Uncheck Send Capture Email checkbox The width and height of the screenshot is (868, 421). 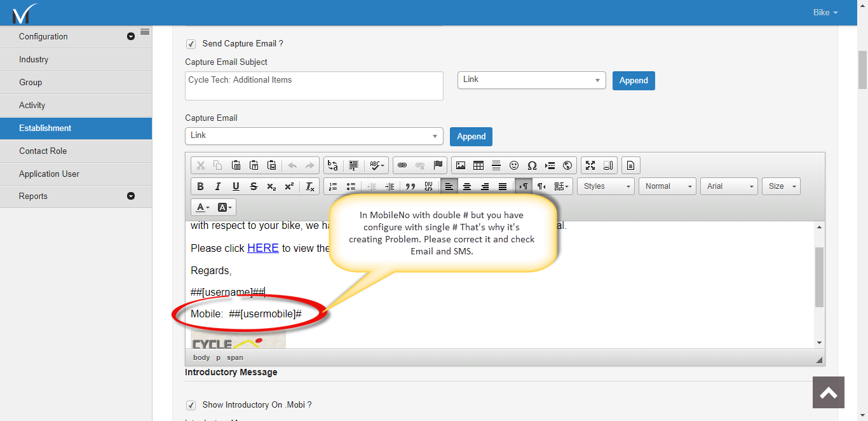[x=191, y=44]
